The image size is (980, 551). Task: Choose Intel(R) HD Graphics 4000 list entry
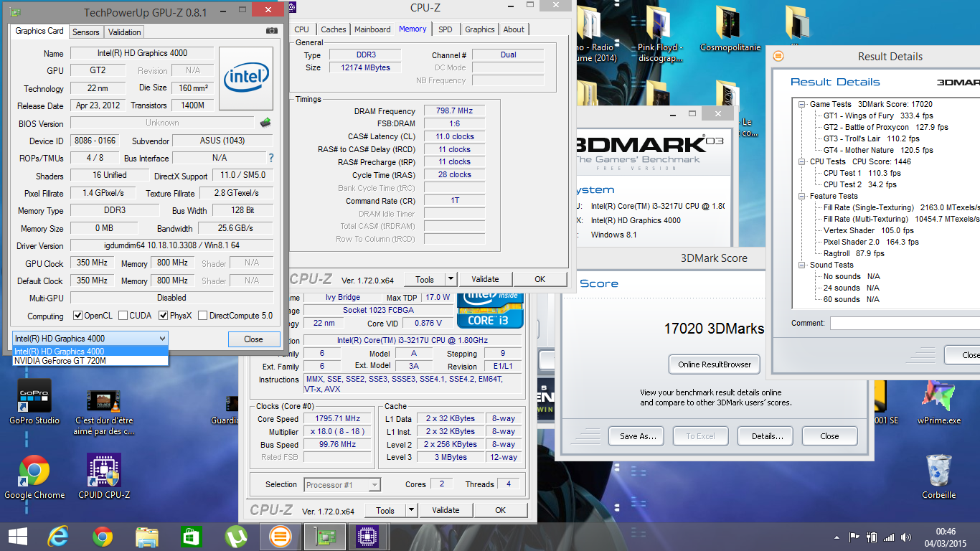tap(90, 352)
